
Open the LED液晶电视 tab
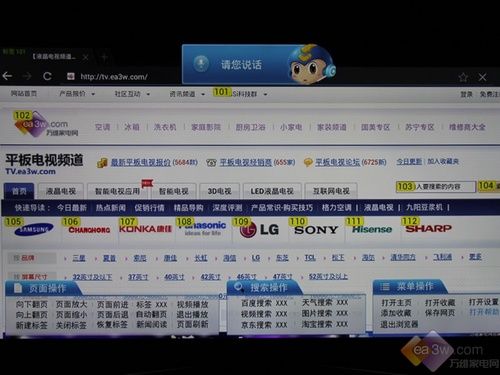coord(272,191)
